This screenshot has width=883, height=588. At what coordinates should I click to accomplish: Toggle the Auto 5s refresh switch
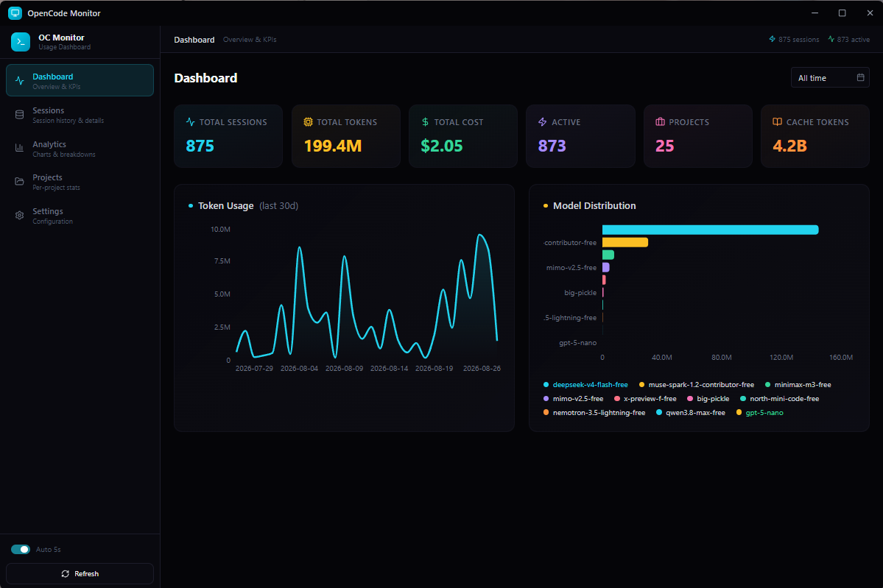click(21, 550)
